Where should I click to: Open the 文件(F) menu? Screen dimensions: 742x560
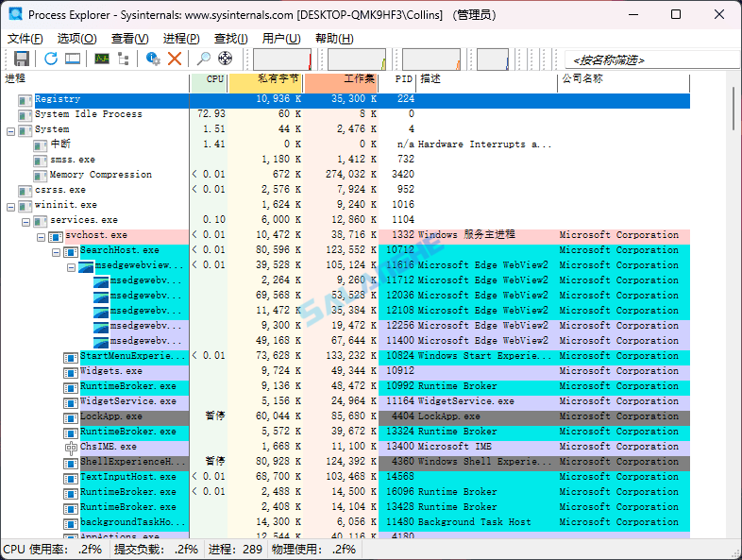point(25,39)
